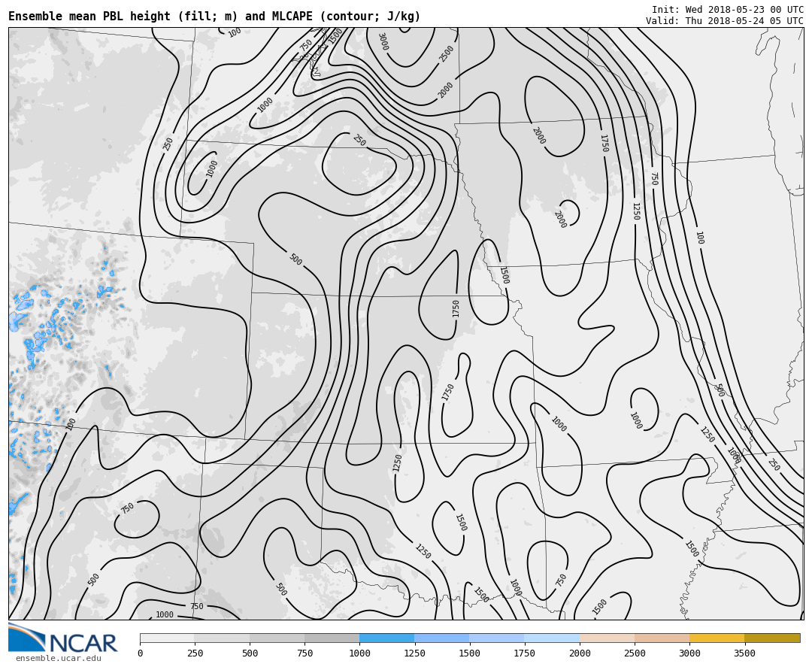Click the NCAR logo
Viewport: 812px width, 667px height.
pos(62,638)
